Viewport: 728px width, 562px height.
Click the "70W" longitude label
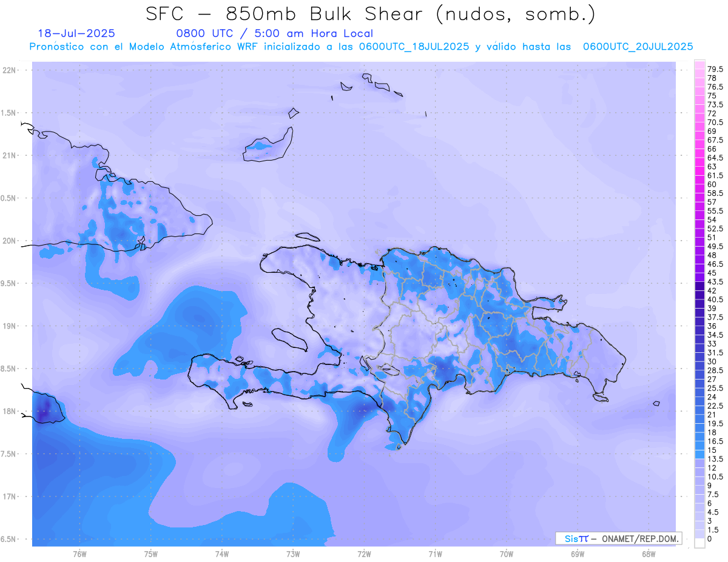click(507, 554)
